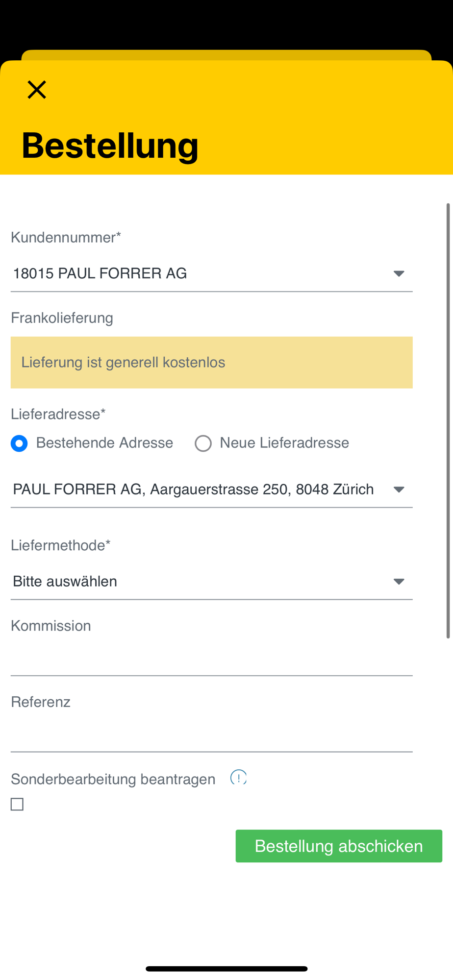This screenshot has height=980, width=453.
Task: Click the Sonderbearbeitung info icon
Action: click(x=238, y=777)
